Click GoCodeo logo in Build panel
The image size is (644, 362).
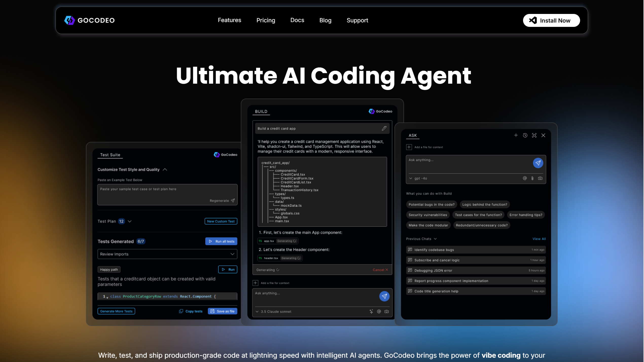click(x=380, y=112)
